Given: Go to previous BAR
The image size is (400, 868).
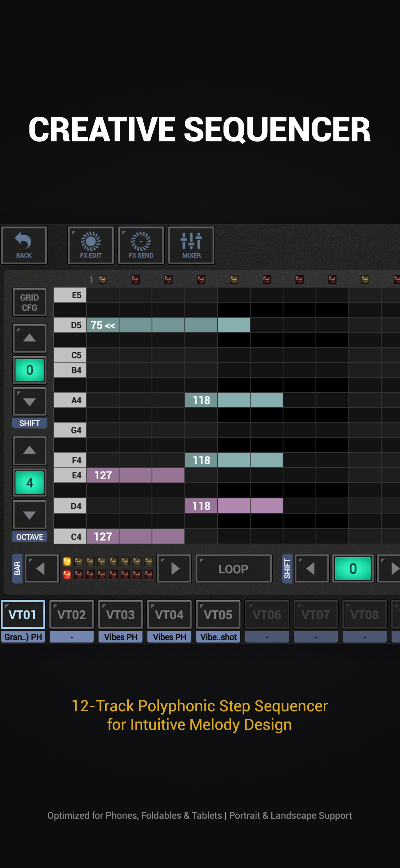Looking at the screenshot, I should point(42,568).
